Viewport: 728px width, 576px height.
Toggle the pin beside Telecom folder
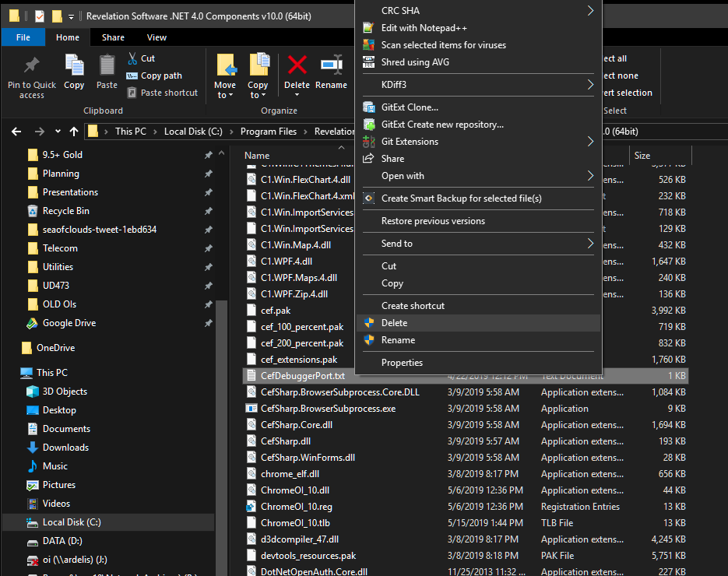pyautogui.click(x=209, y=248)
